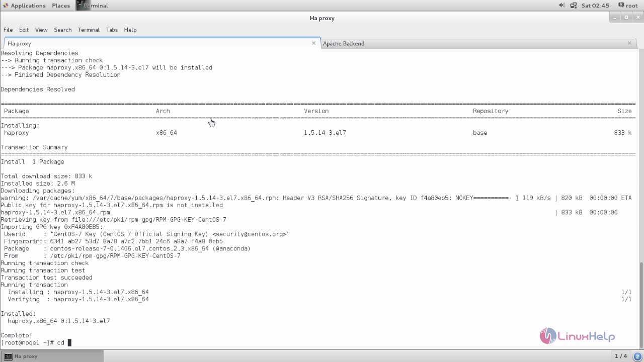Click the '833 k' size cell
Viewport: 644px width, 362px height.
pos(623,133)
